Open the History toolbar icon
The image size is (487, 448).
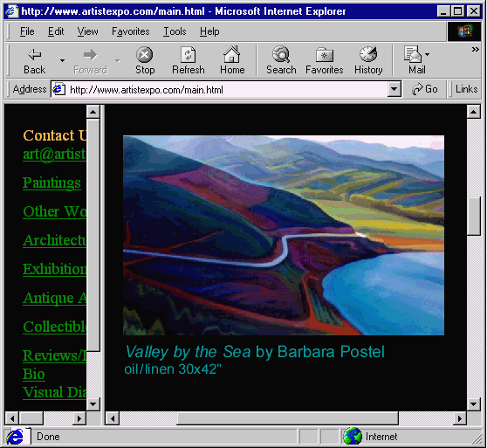(x=368, y=54)
